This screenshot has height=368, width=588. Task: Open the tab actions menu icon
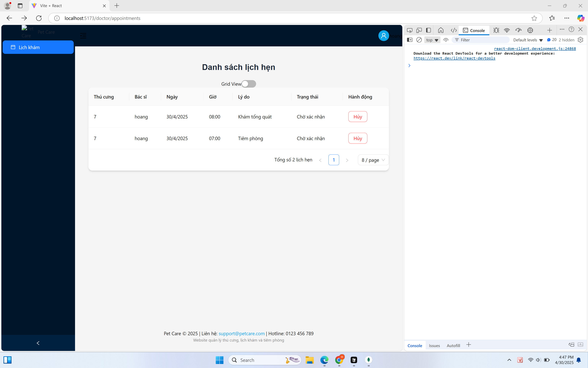[x=20, y=6]
